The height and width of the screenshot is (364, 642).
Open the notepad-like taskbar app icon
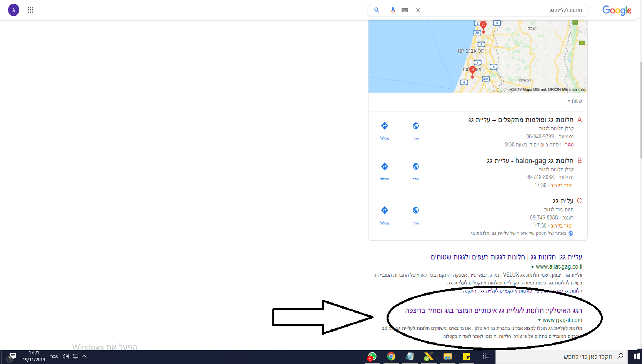(x=410, y=357)
